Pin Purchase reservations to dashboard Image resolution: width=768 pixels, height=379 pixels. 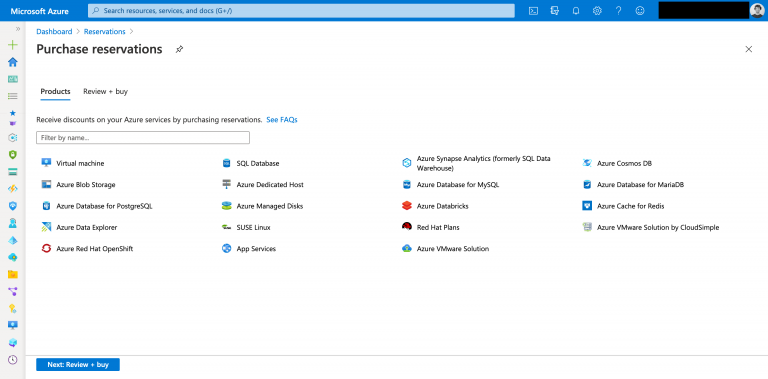(x=179, y=49)
